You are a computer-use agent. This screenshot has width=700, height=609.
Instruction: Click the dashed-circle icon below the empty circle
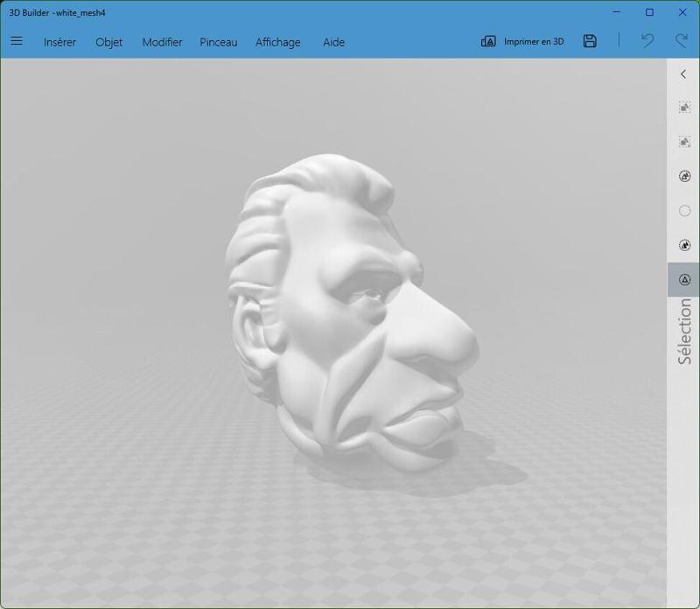click(684, 245)
